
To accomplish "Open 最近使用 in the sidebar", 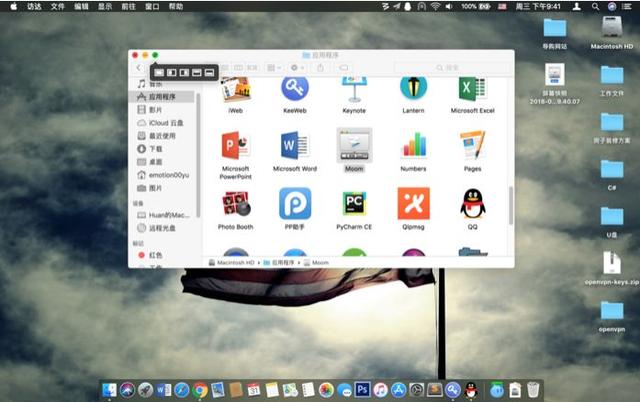I will [x=162, y=136].
